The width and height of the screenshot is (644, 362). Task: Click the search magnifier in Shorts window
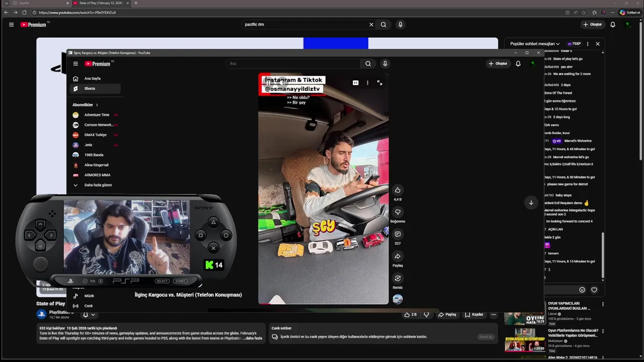tap(368, 64)
